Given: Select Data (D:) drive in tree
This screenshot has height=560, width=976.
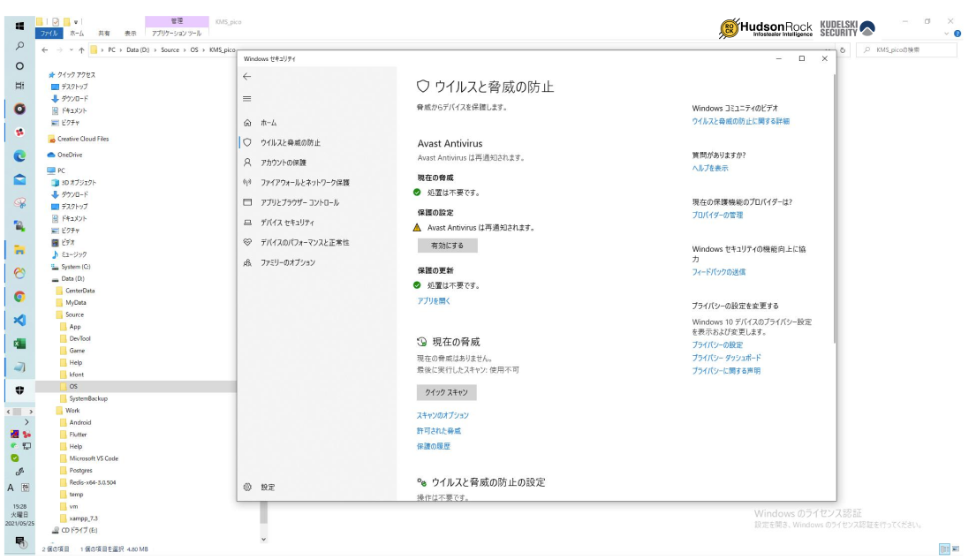Looking at the screenshot, I should pyautogui.click(x=72, y=279).
